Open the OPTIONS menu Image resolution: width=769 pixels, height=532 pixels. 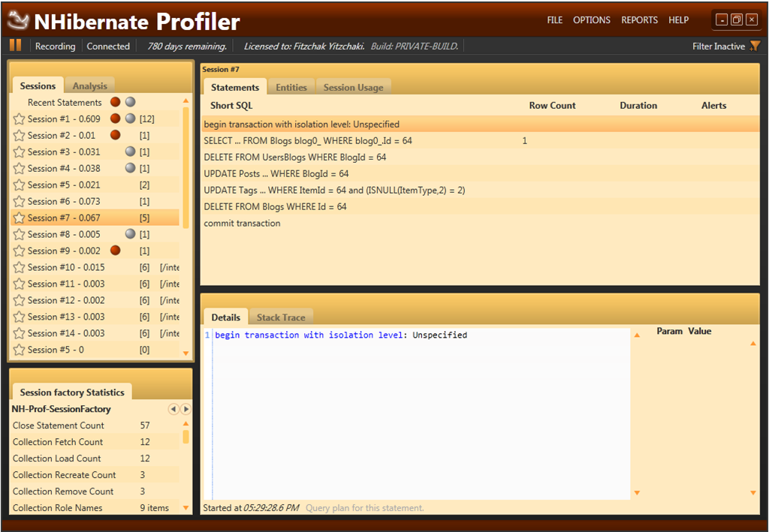[592, 20]
